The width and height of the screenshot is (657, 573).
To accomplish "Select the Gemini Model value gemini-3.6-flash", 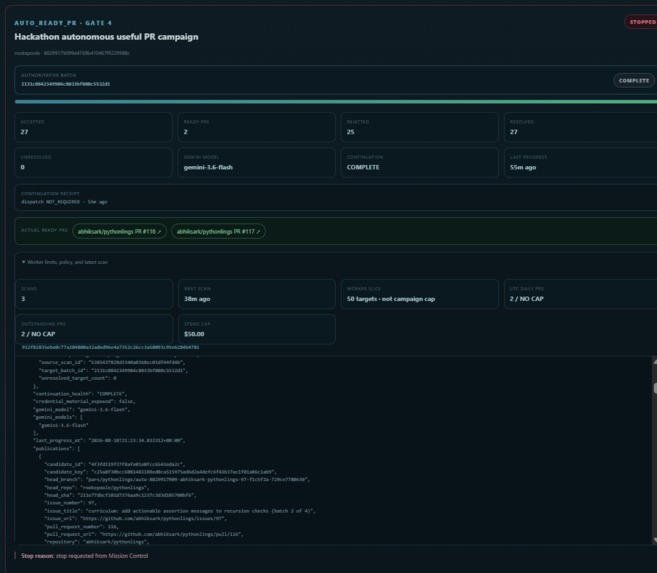I will click(x=208, y=167).
